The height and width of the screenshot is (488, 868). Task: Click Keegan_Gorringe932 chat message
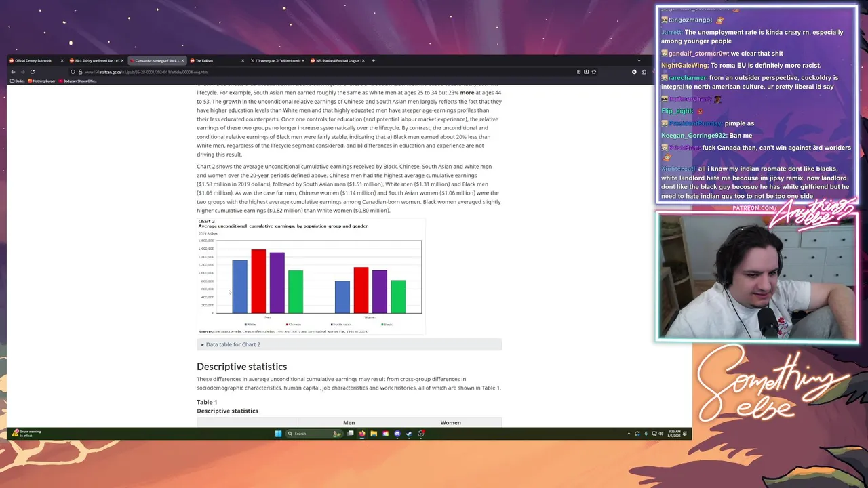click(707, 136)
